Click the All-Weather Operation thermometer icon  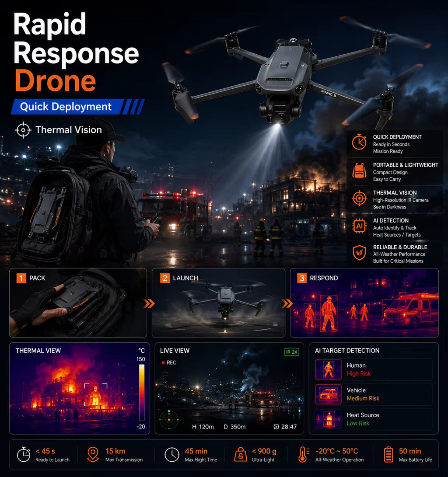pyautogui.click(x=304, y=455)
